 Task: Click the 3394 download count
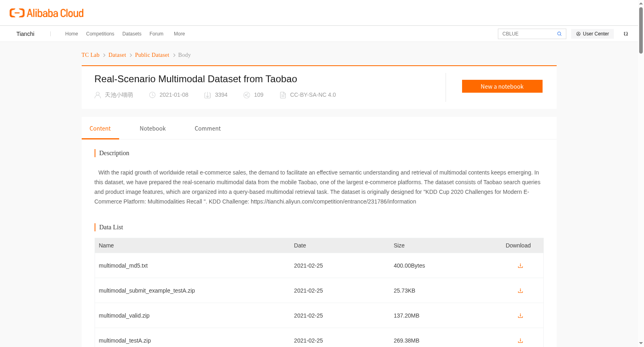coord(221,95)
